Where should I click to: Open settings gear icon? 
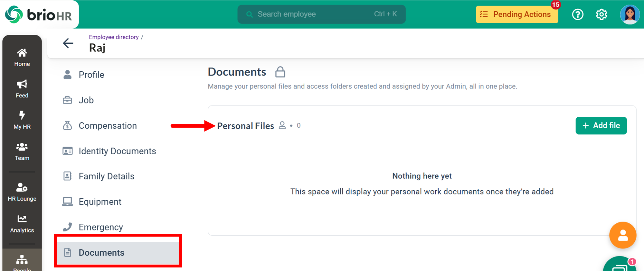[601, 14]
